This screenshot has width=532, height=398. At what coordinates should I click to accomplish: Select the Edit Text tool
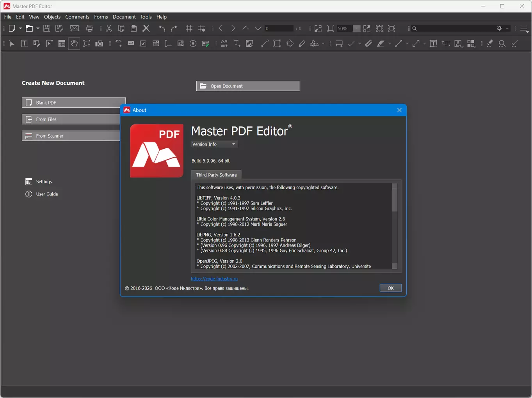point(24,44)
